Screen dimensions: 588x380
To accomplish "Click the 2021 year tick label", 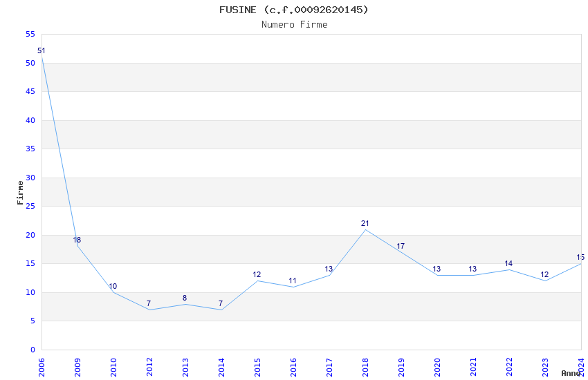I will pos(473,368).
